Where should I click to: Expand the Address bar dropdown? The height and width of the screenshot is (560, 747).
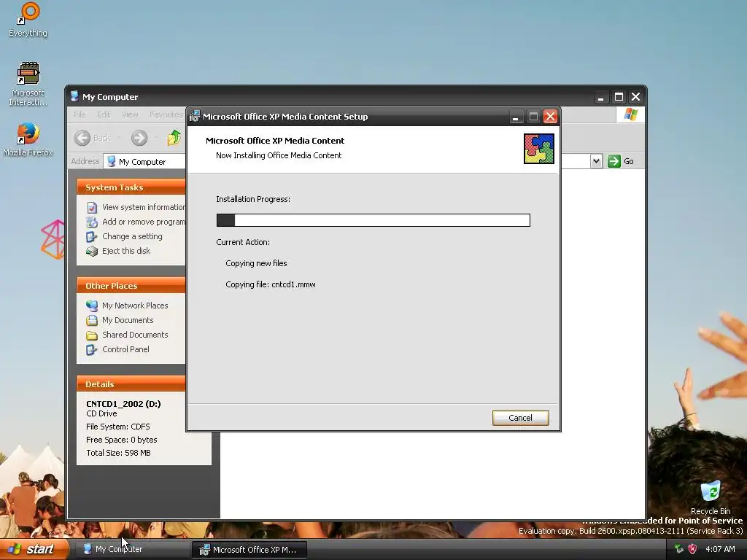(x=596, y=161)
